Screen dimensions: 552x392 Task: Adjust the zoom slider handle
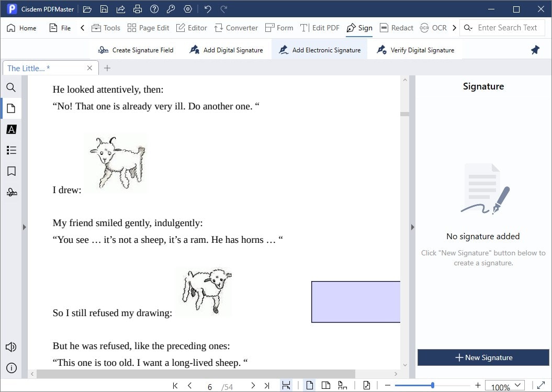[x=432, y=386]
